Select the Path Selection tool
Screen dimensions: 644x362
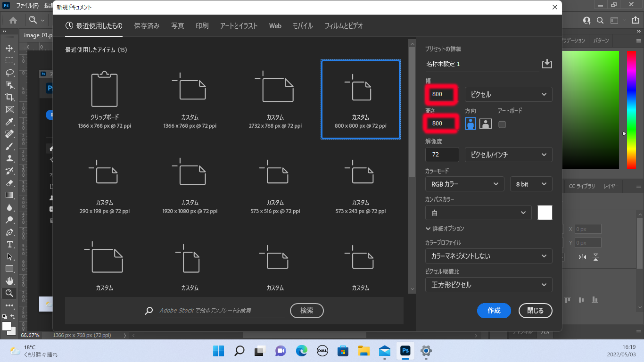coord(9,256)
